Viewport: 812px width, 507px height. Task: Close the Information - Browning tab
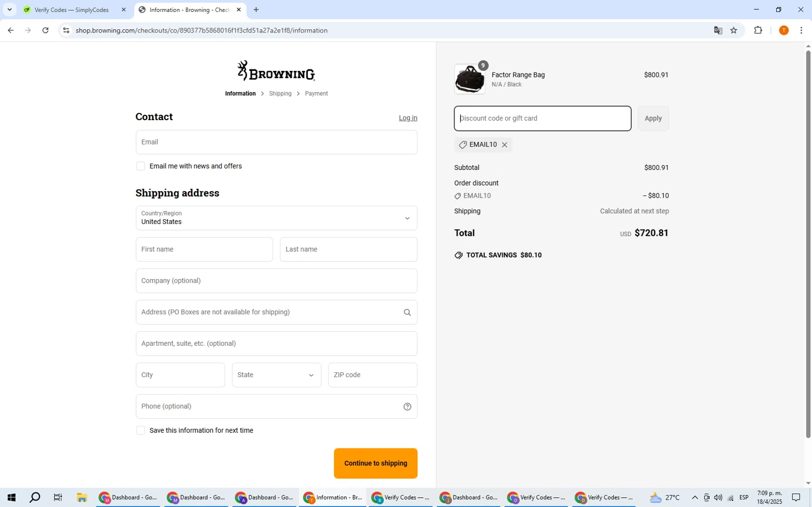tap(239, 10)
